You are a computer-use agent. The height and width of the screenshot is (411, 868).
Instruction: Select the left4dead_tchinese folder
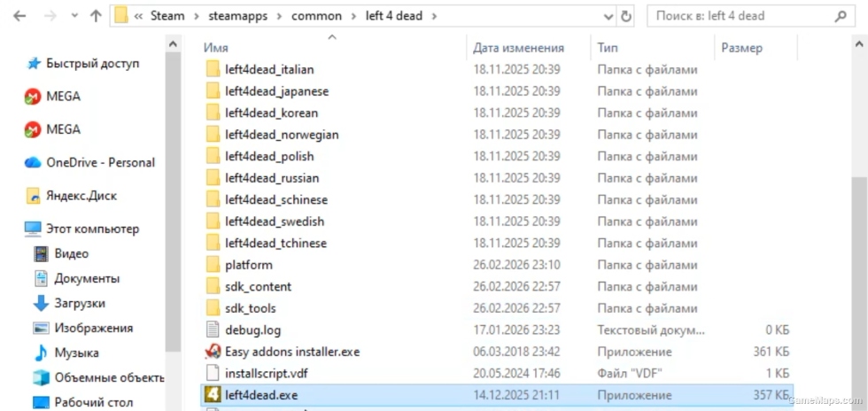[275, 244]
